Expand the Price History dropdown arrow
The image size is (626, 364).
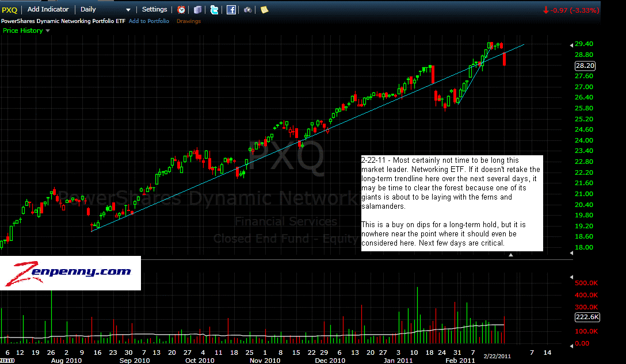point(48,30)
